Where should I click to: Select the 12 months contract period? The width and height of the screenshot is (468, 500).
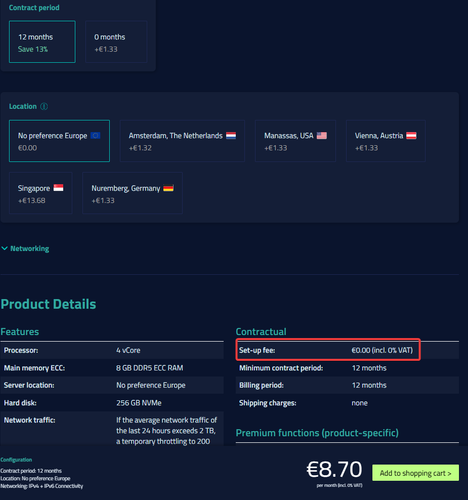pyautogui.click(x=42, y=42)
